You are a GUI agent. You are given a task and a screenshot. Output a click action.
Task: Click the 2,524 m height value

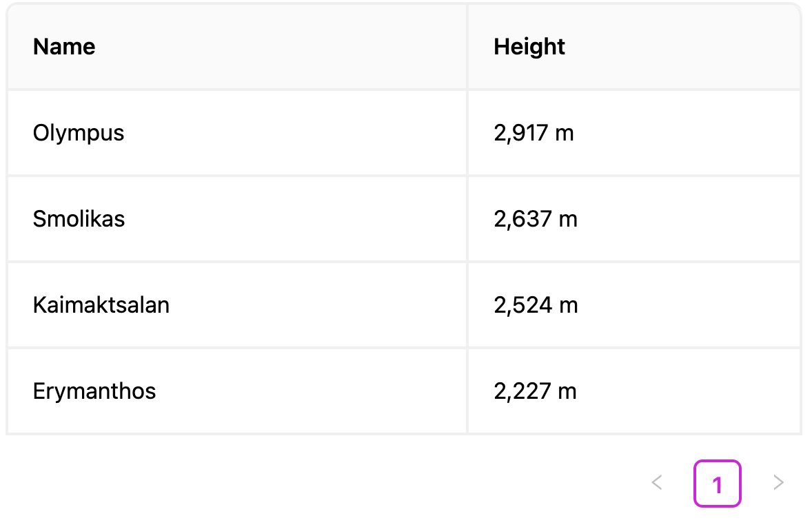535,305
